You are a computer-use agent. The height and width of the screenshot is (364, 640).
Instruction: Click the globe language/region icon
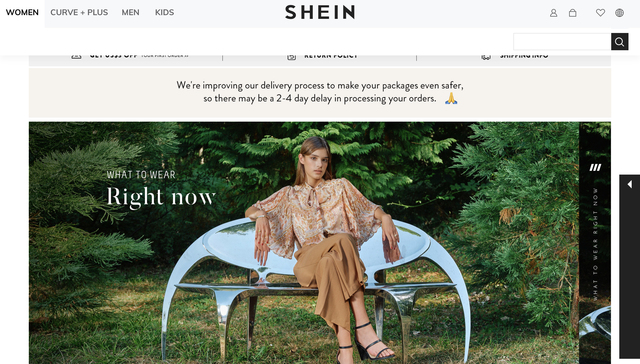pos(619,13)
